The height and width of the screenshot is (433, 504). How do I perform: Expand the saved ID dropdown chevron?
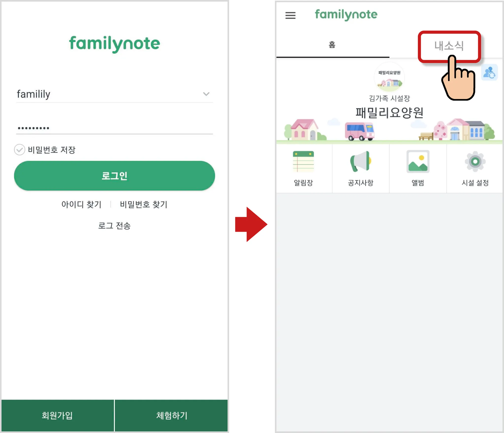[x=206, y=94]
